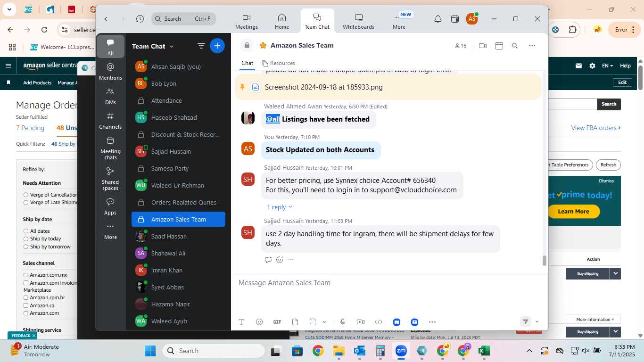
Task: Insert a code snippet in composer
Action: 379,322
